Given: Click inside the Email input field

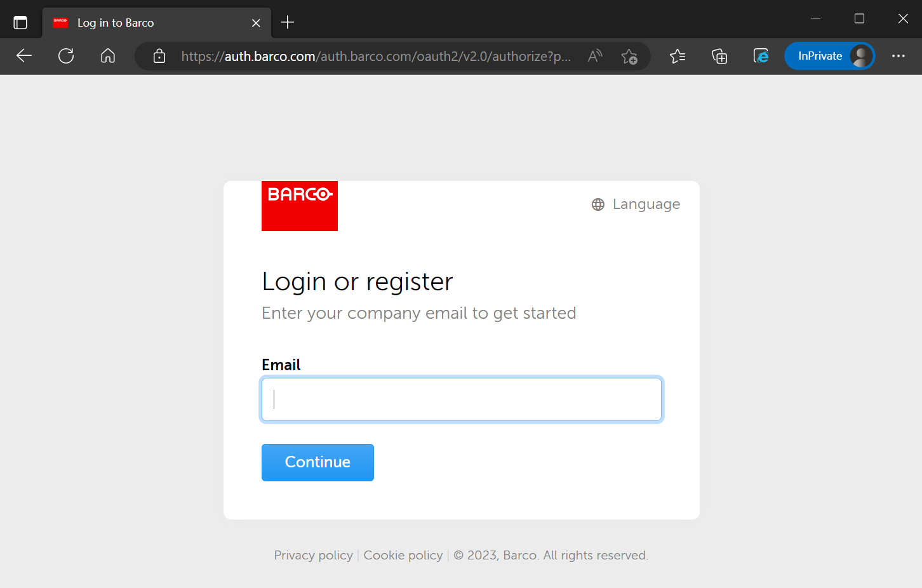Looking at the screenshot, I should tap(462, 399).
